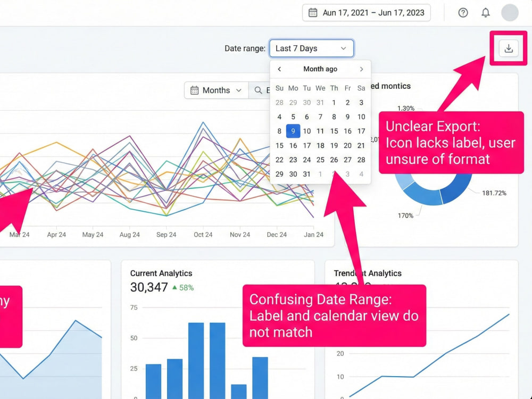Screen dimensions: 532x399
Task: Click the green 58% change indicator
Action: [x=183, y=288]
